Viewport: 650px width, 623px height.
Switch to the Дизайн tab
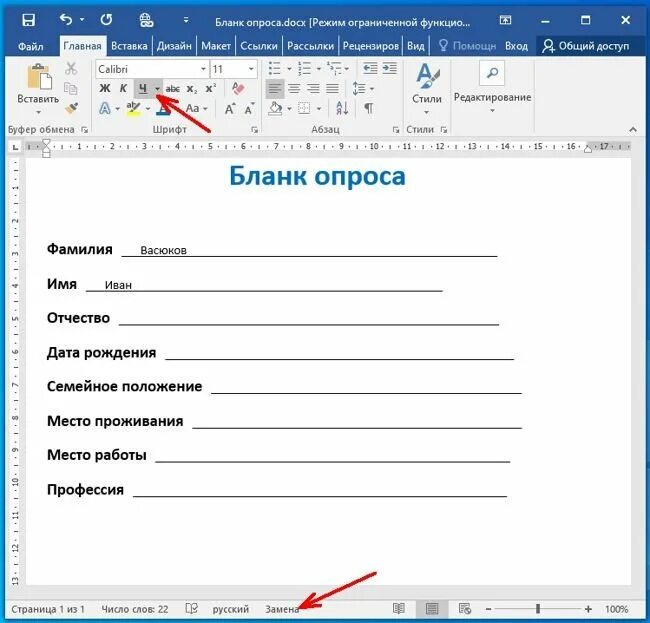click(174, 46)
